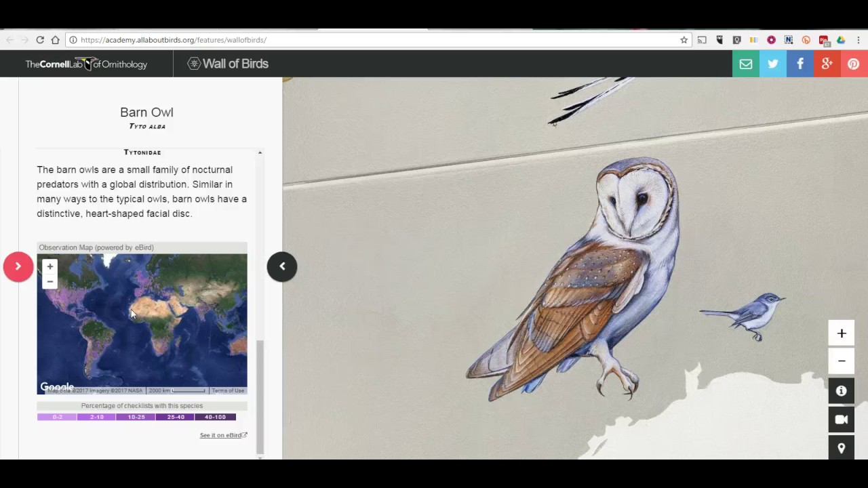
Task: View site information icon in address bar
Action: [x=73, y=40]
